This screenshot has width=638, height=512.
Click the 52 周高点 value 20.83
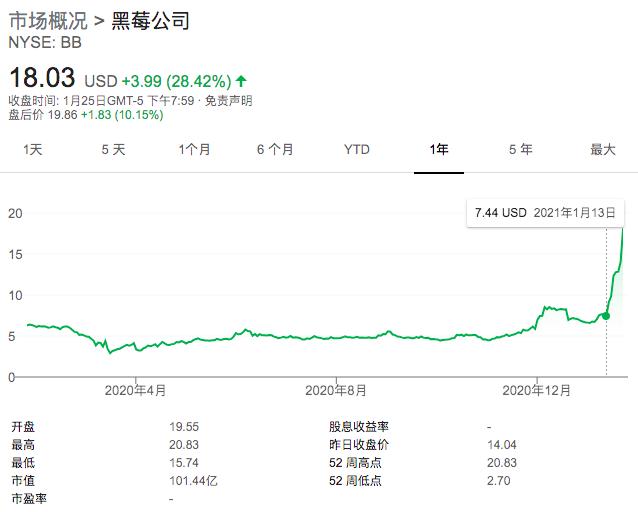[502, 463]
